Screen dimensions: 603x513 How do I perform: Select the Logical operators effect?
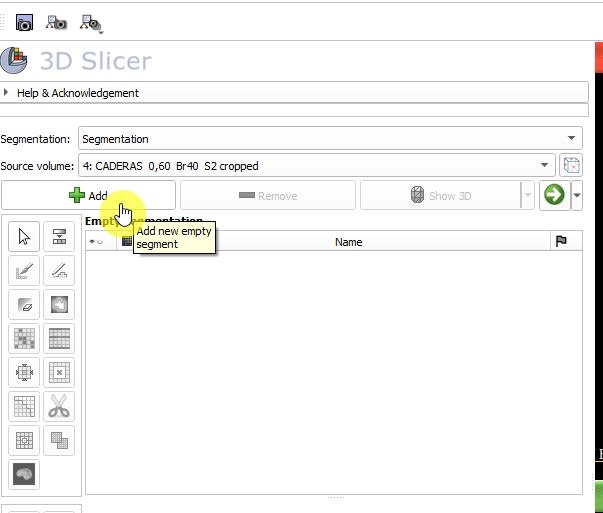[59, 440]
